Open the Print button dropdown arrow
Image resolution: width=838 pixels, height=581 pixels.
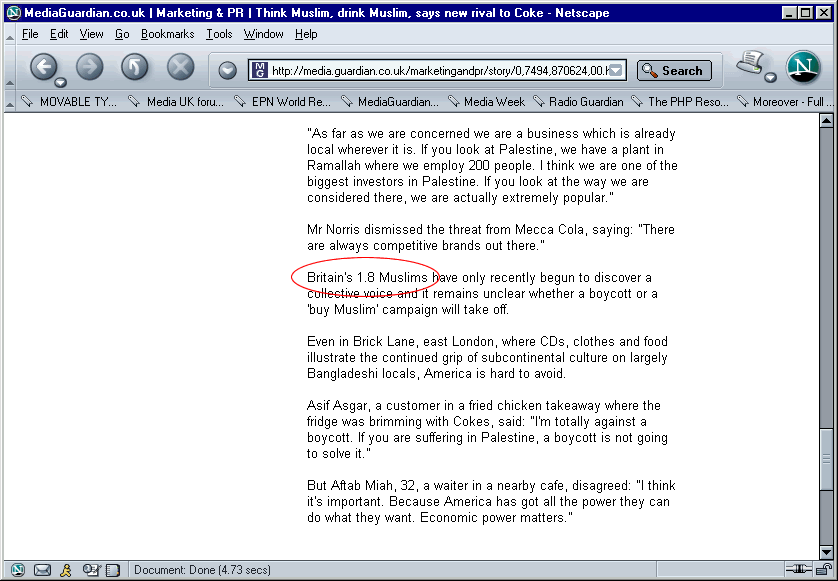tap(770, 78)
